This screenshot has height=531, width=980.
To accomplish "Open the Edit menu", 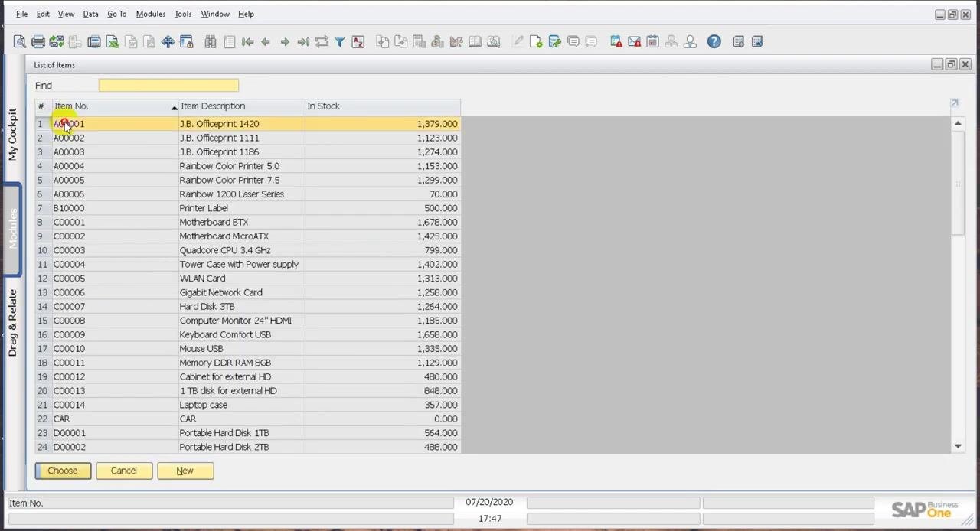I will pyautogui.click(x=43, y=14).
